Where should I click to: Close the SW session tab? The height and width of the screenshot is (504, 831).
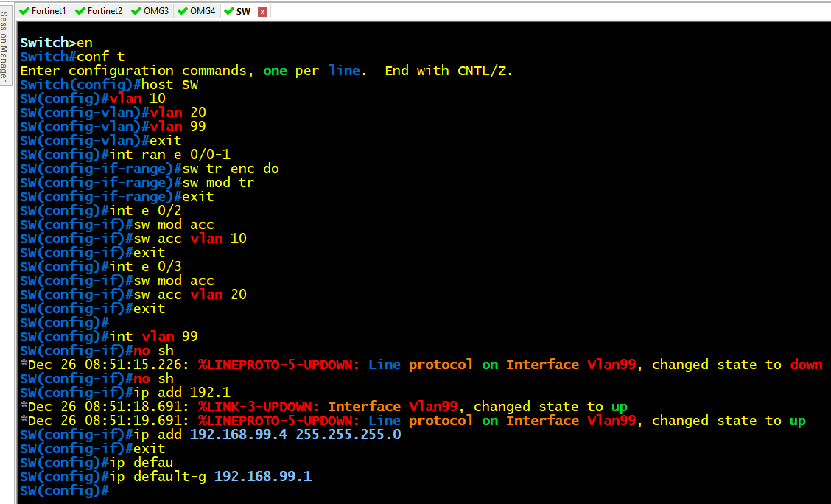coord(262,12)
